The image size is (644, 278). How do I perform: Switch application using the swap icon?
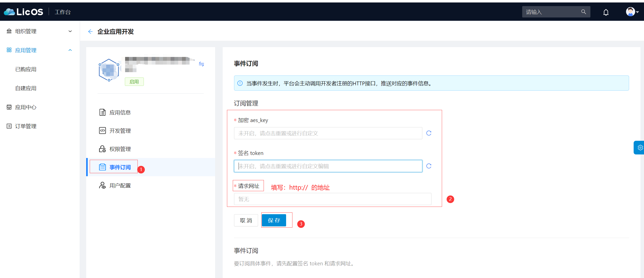[201, 64]
